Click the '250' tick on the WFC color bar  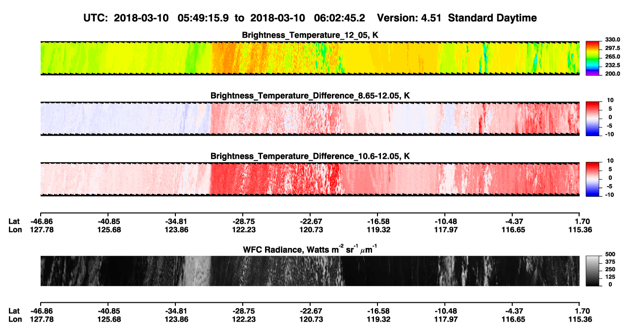tap(609, 269)
